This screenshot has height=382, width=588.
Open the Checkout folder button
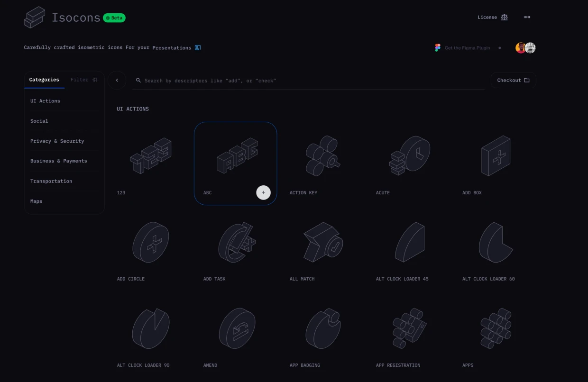pyautogui.click(x=514, y=80)
